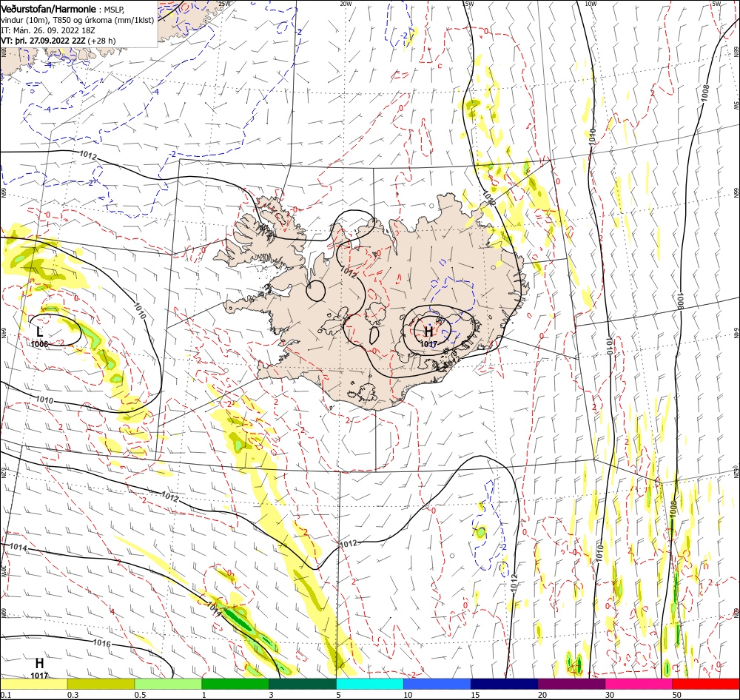The width and height of the screenshot is (740, 700).
Task: Pick the cyan 5 mm legend swatch
Action: pos(370,684)
